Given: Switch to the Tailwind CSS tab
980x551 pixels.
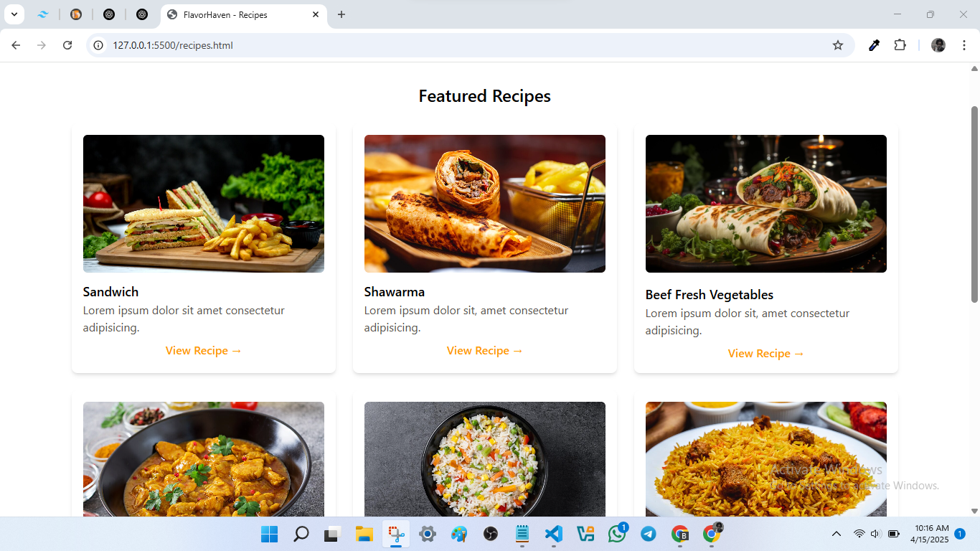Looking at the screenshot, I should coord(43,14).
